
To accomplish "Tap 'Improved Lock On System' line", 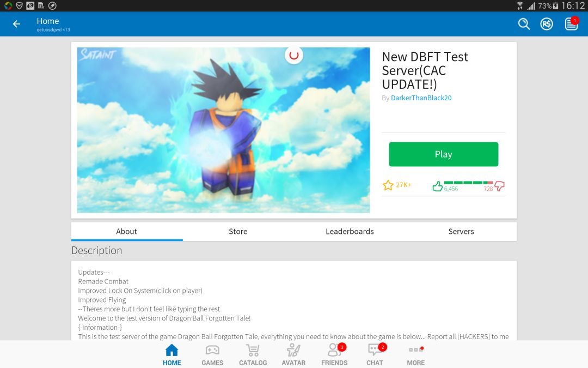I will click(140, 291).
